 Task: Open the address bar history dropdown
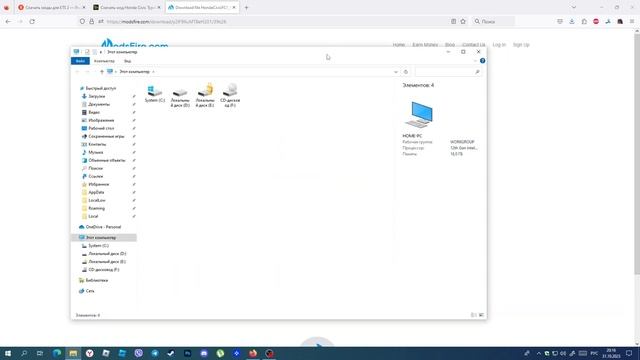[396, 72]
